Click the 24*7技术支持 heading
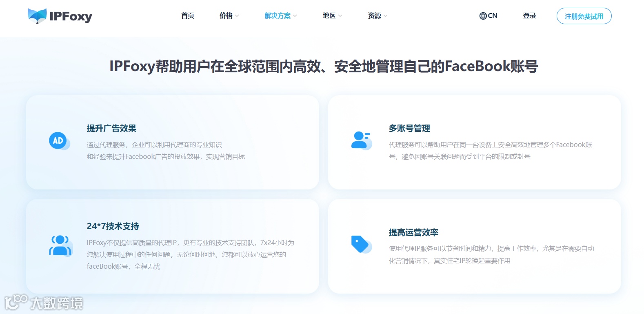This screenshot has width=644, height=314. [113, 226]
